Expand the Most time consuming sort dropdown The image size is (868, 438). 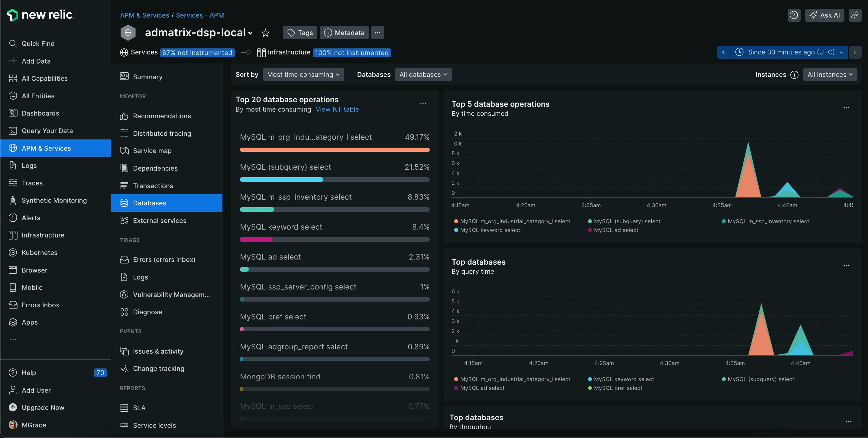[303, 74]
